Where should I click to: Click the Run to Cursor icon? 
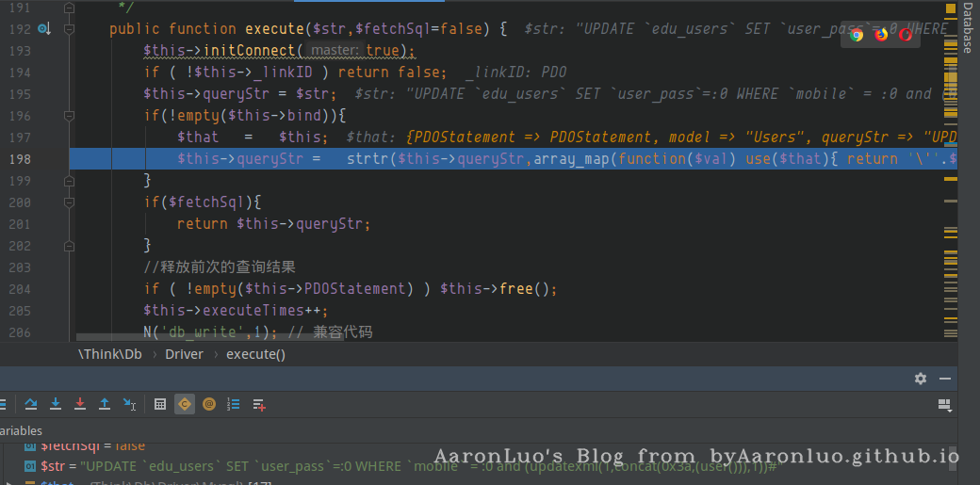(x=129, y=404)
